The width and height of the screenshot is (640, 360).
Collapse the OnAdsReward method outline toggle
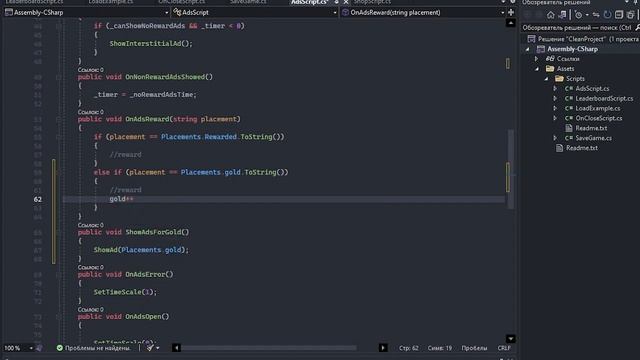tap(59, 119)
